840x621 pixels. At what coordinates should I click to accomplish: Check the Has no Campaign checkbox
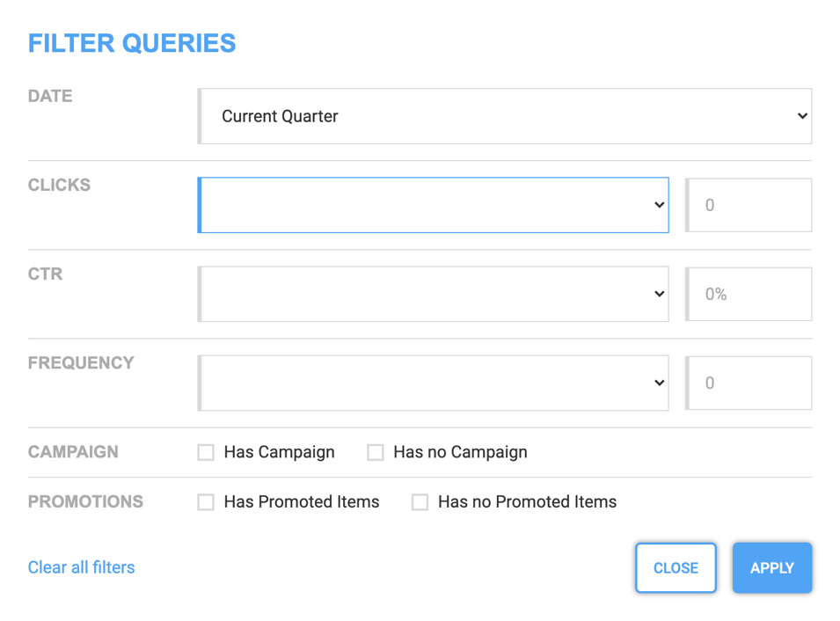[x=376, y=452]
